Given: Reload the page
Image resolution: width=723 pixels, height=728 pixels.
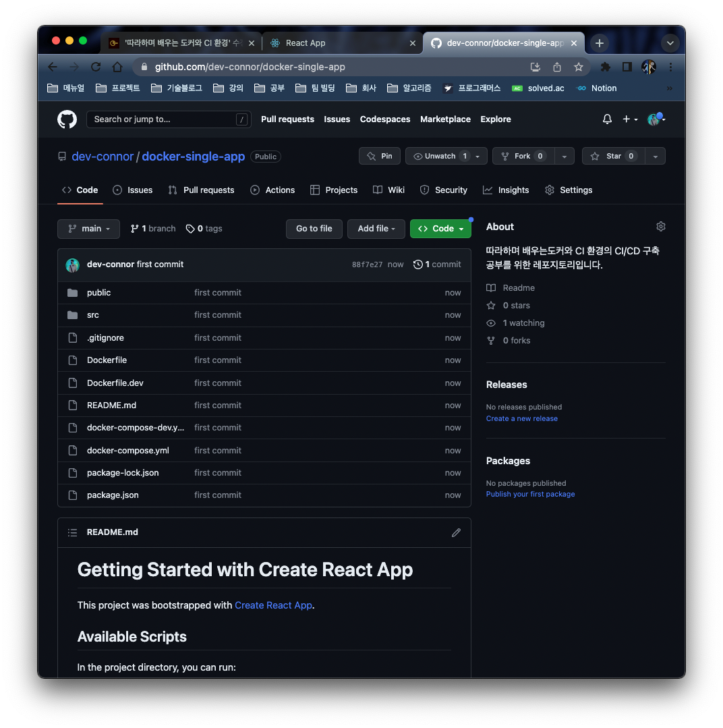Looking at the screenshot, I should (x=96, y=67).
